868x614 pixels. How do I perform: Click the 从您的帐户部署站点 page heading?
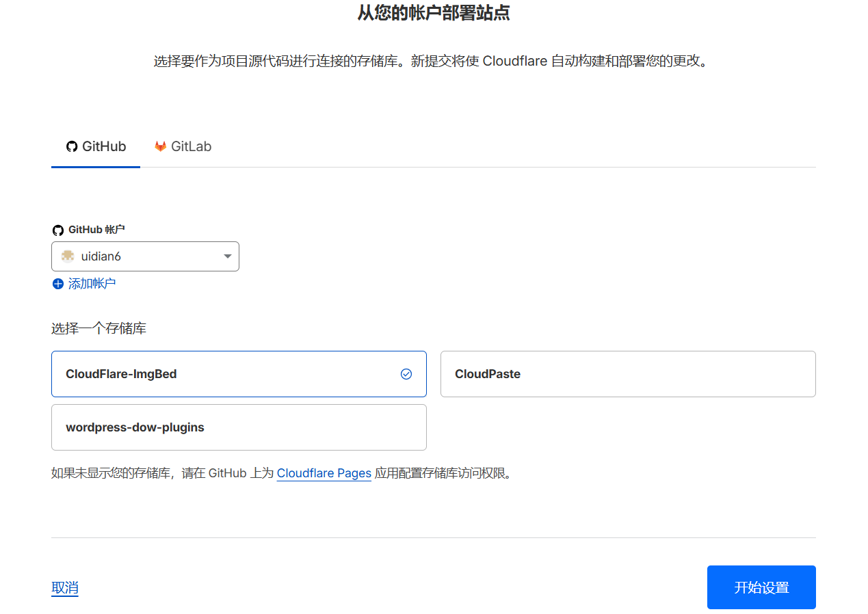(x=434, y=12)
